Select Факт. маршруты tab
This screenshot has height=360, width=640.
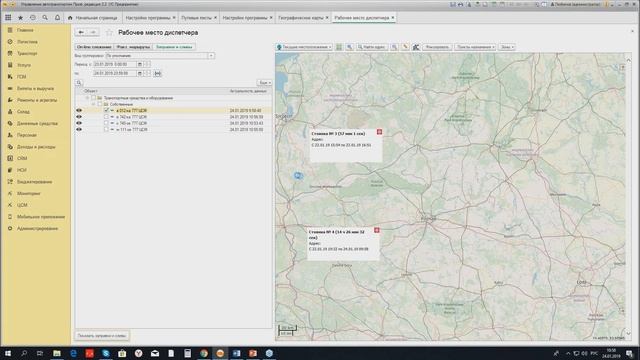(x=133, y=47)
